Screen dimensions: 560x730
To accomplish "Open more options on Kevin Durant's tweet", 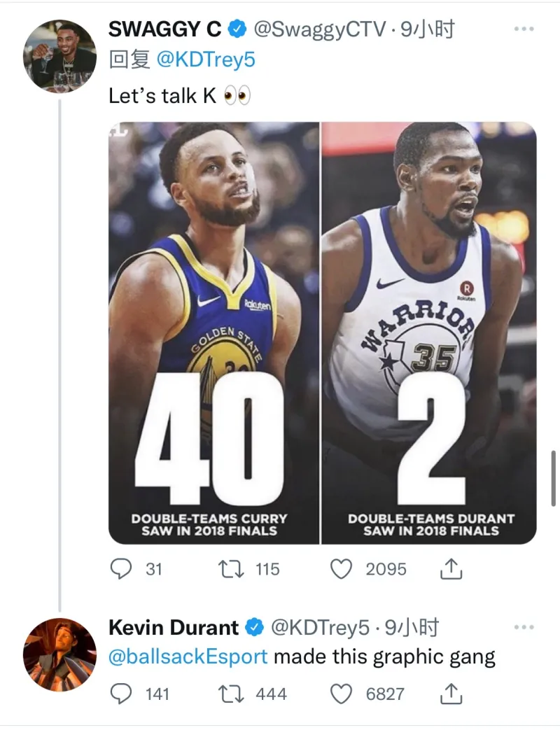I will [x=524, y=627].
